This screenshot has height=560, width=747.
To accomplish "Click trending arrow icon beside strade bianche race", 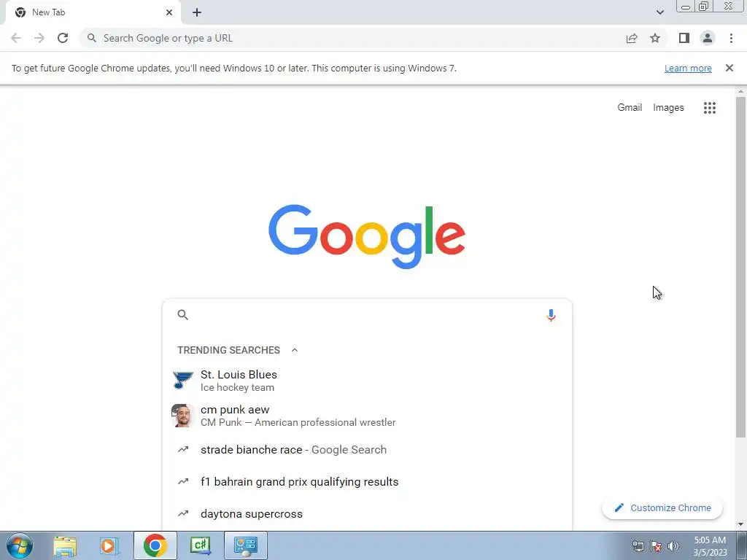I will tap(183, 449).
